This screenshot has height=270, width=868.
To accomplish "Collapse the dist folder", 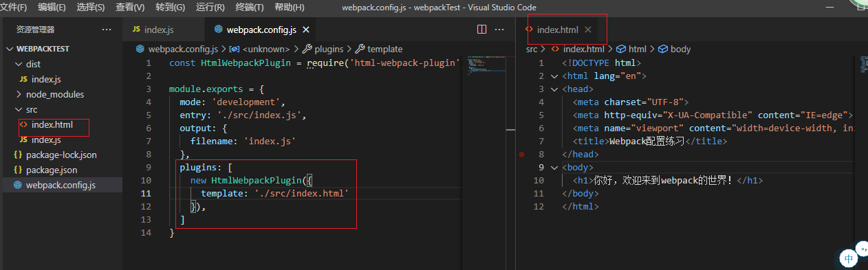I will (18, 64).
